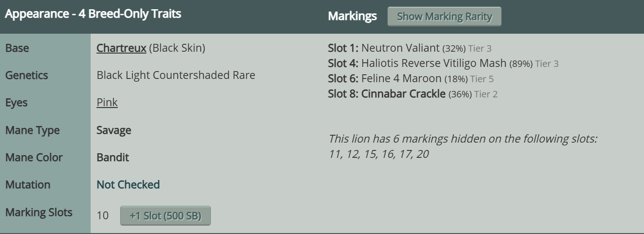This screenshot has height=234, width=644.
Task: Click the Genetics row label
Action: coord(26,75)
